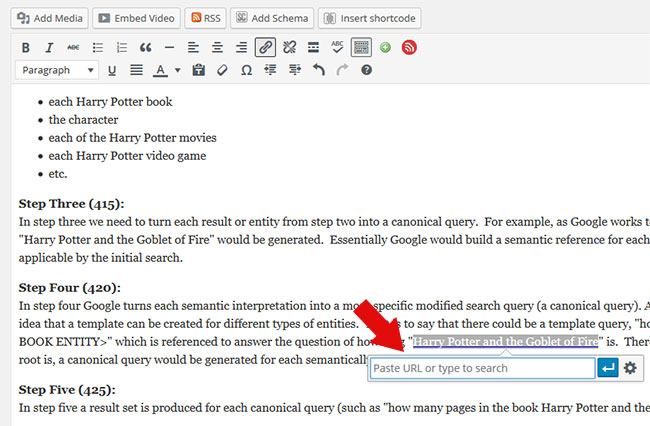The width and height of the screenshot is (650, 426).
Task: Decrease the indent
Action: coord(270,70)
